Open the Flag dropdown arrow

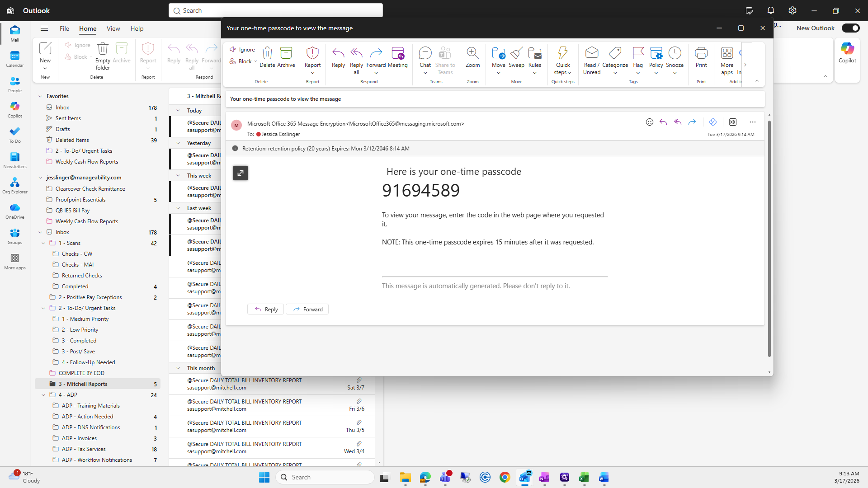coord(638,73)
